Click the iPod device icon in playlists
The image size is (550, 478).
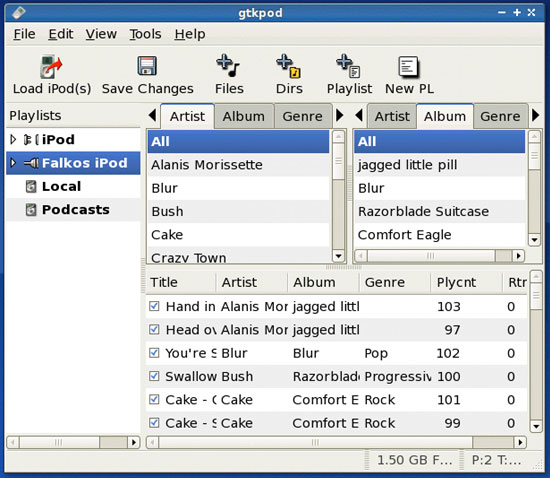(31, 140)
